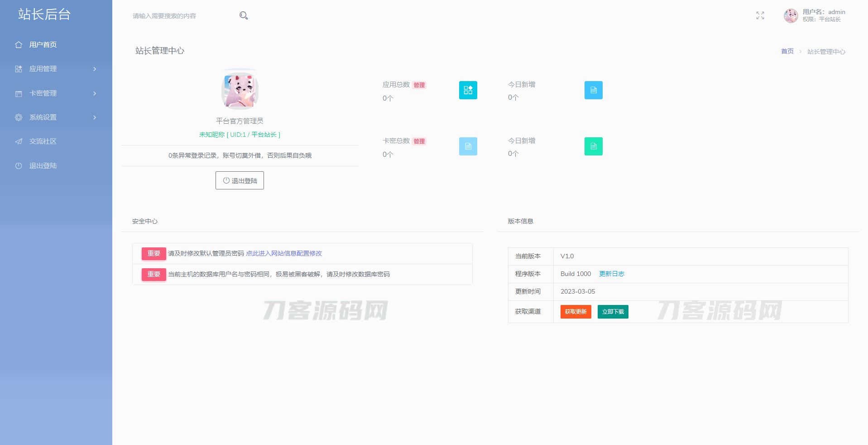Click the cyan app total grid icon
The width and height of the screenshot is (868, 445).
pos(468,90)
